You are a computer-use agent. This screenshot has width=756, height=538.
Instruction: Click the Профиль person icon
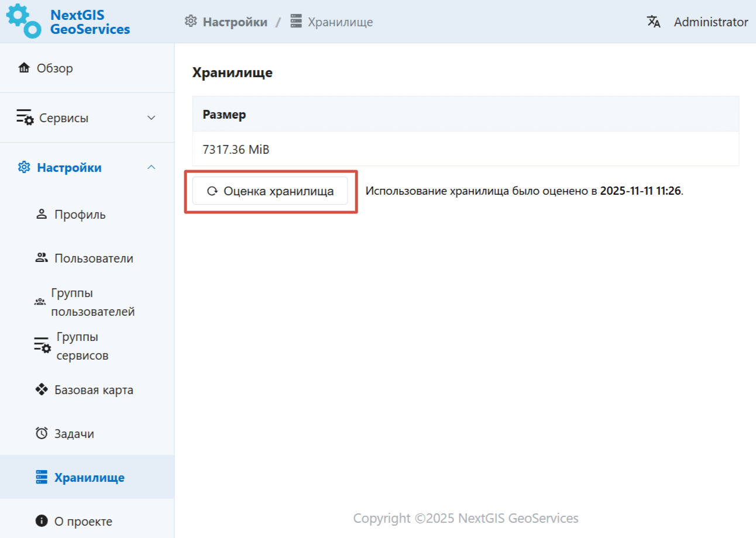(x=41, y=214)
